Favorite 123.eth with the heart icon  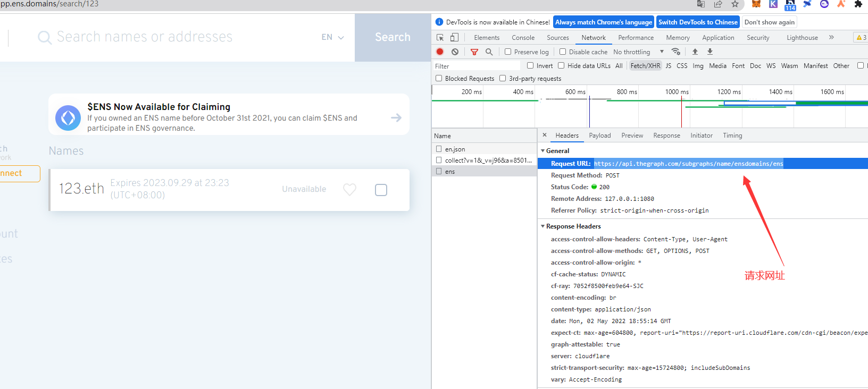pyautogui.click(x=349, y=189)
